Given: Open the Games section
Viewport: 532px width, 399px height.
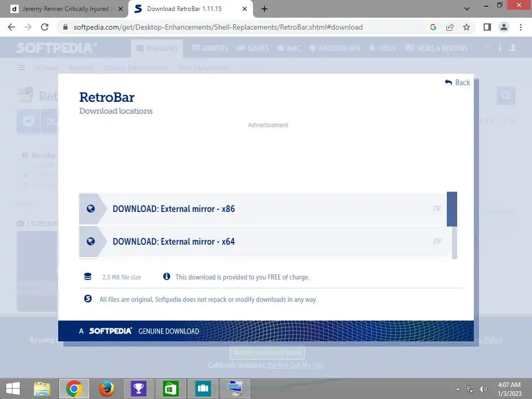Looking at the screenshot, I should click(253, 48).
